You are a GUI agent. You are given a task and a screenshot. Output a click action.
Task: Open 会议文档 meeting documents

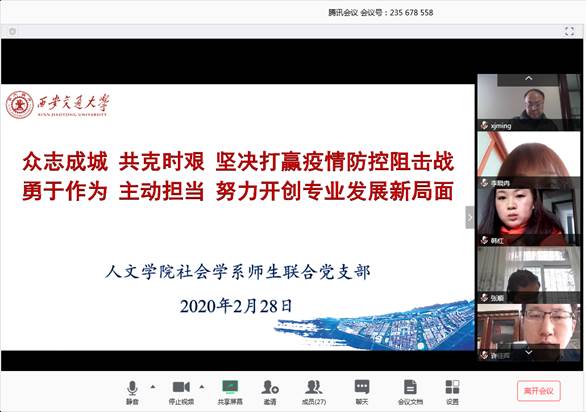click(410, 392)
